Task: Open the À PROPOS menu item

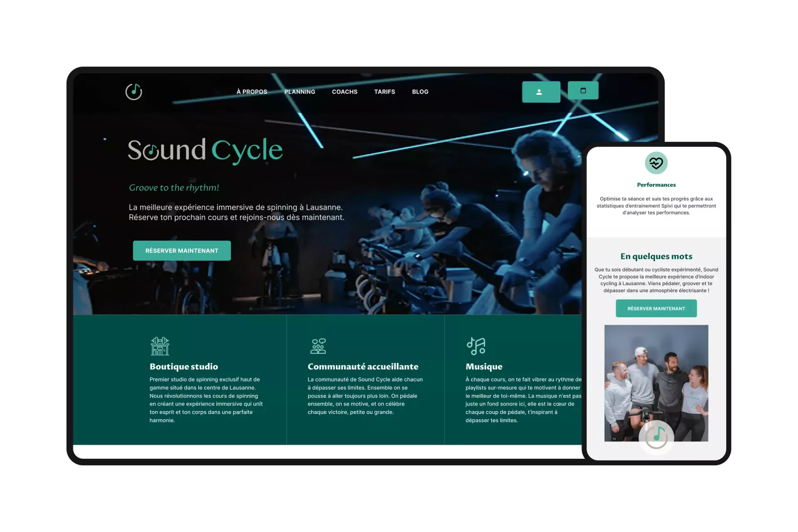Action: [x=252, y=92]
